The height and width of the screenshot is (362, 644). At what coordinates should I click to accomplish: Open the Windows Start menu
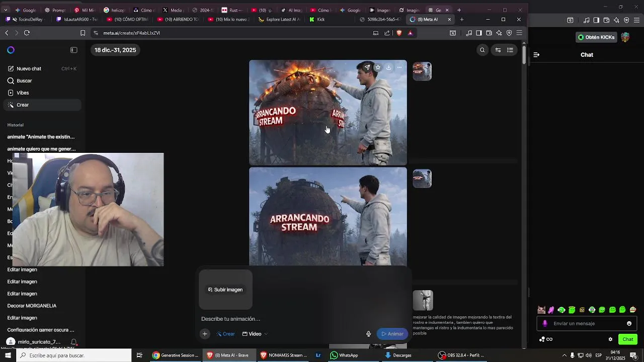(x=8, y=355)
